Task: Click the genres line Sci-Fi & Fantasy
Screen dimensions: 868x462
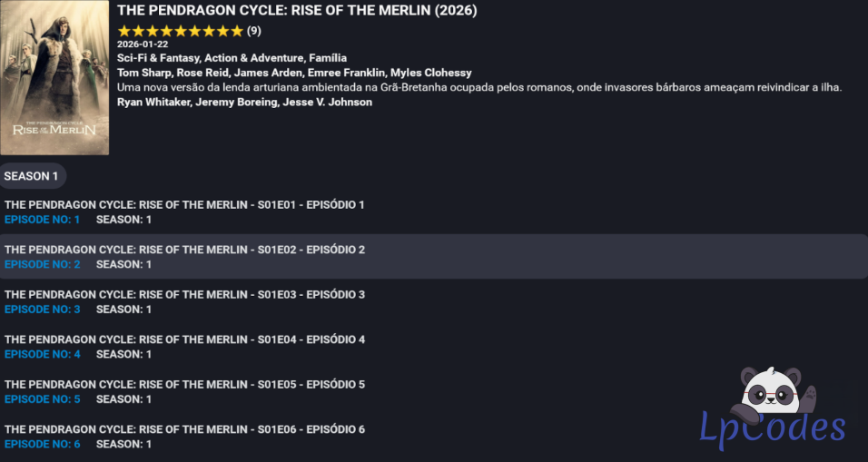Action: pos(232,58)
